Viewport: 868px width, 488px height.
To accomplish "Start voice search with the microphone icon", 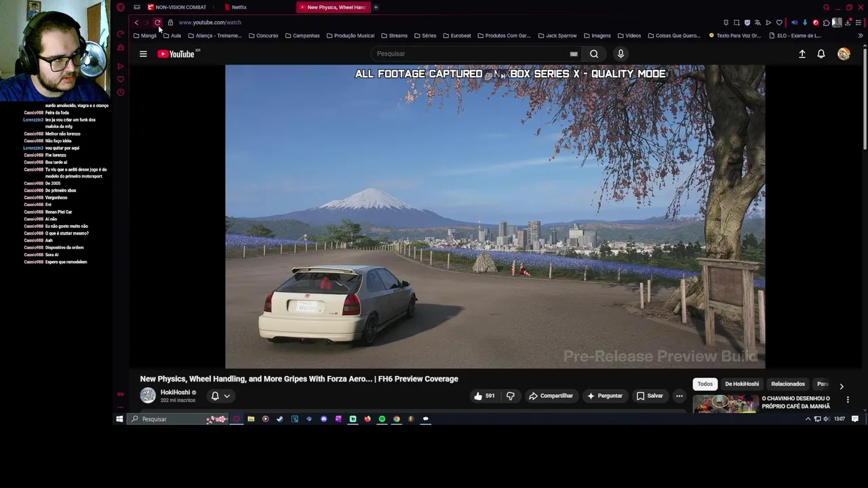I will point(620,54).
